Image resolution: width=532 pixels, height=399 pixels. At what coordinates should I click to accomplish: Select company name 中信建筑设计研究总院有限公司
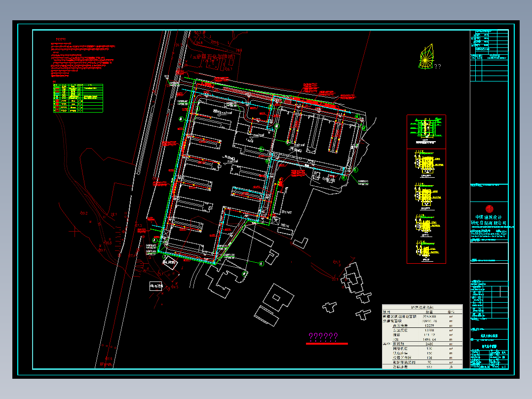click(x=489, y=220)
